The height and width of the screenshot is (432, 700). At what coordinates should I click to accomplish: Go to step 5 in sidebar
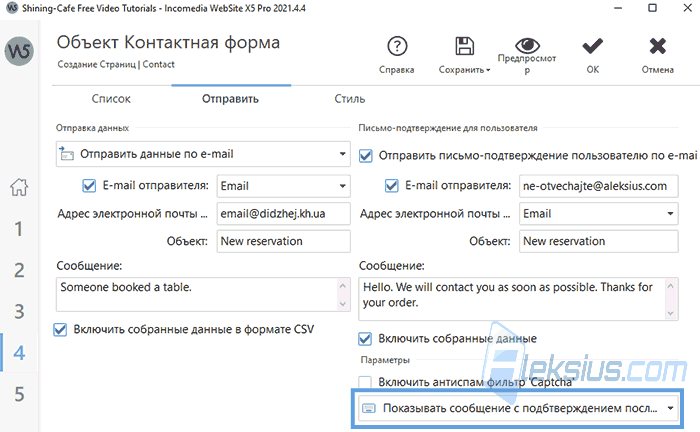[x=19, y=394]
